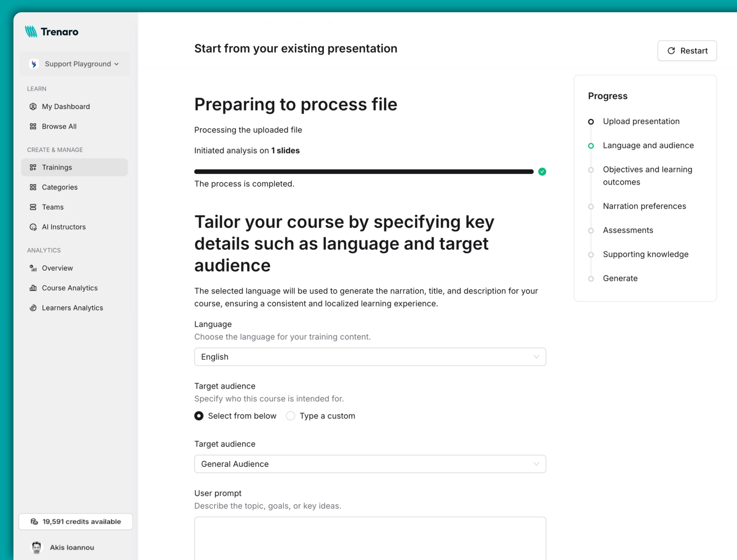Viewport: 737px width, 560px height.
Task: Click the processing progress bar
Action: point(363,171)
